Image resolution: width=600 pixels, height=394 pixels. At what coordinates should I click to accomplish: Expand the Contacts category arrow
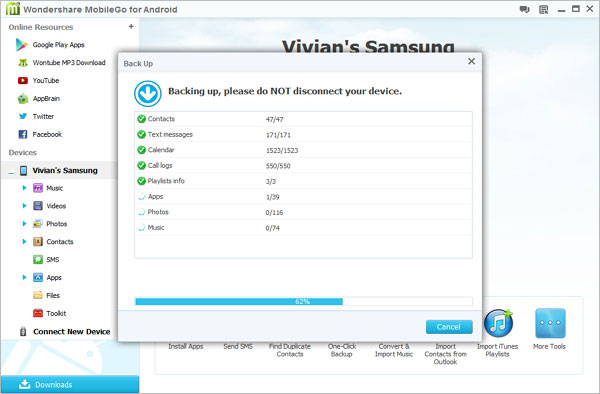24,242
